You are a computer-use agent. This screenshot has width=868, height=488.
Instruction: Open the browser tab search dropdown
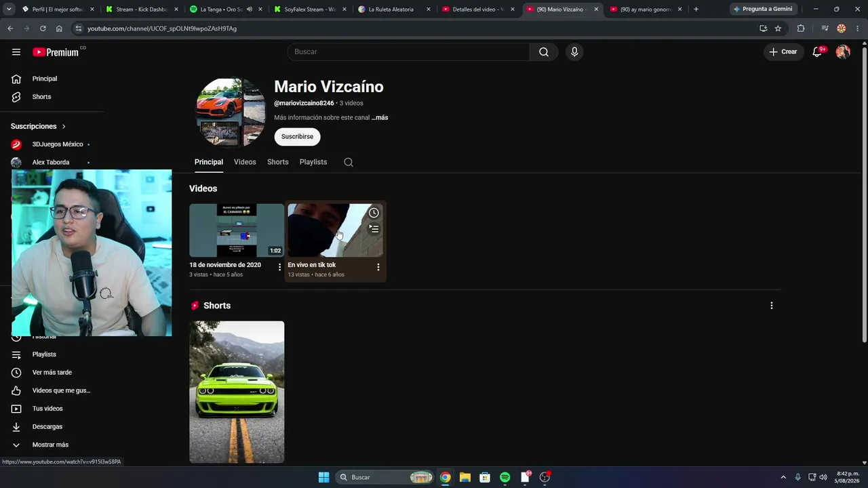[x=9, y=9]
